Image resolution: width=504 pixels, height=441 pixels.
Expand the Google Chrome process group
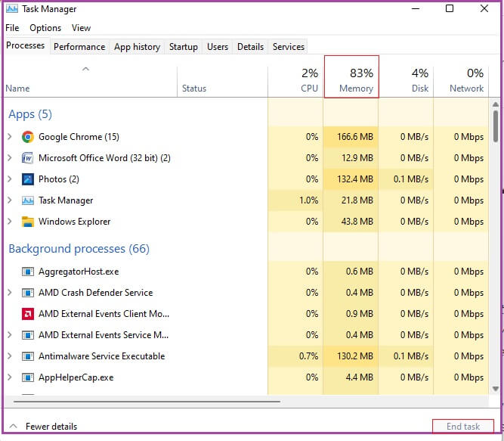click(10, 137)
